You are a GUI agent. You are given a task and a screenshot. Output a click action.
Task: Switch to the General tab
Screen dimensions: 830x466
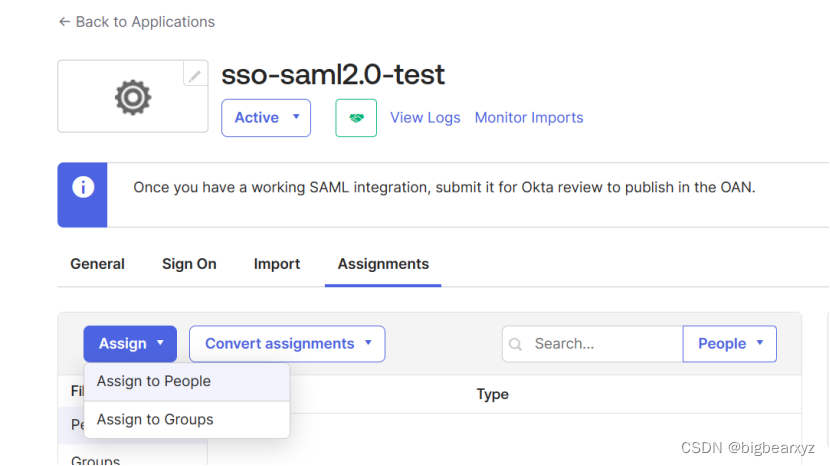pos(97,264)
